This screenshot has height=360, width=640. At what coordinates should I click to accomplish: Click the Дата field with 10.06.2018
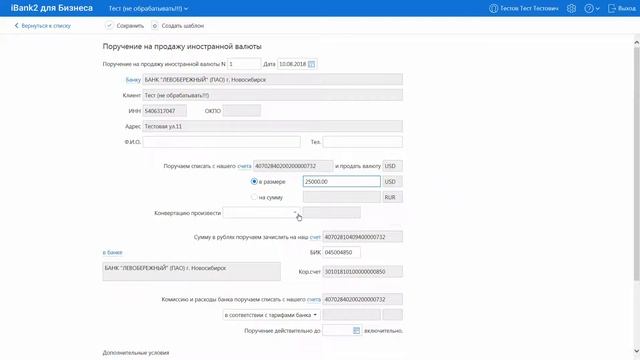tap(297, 64)
